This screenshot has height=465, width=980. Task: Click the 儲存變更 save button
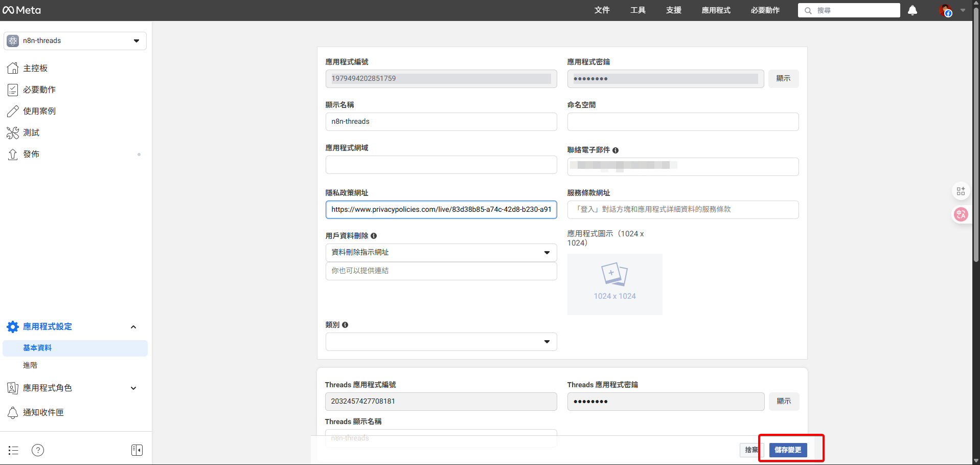click(x=788, y=450)
